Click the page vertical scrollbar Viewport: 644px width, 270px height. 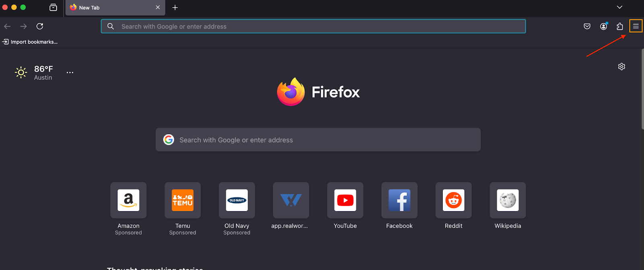pos(642,89)
